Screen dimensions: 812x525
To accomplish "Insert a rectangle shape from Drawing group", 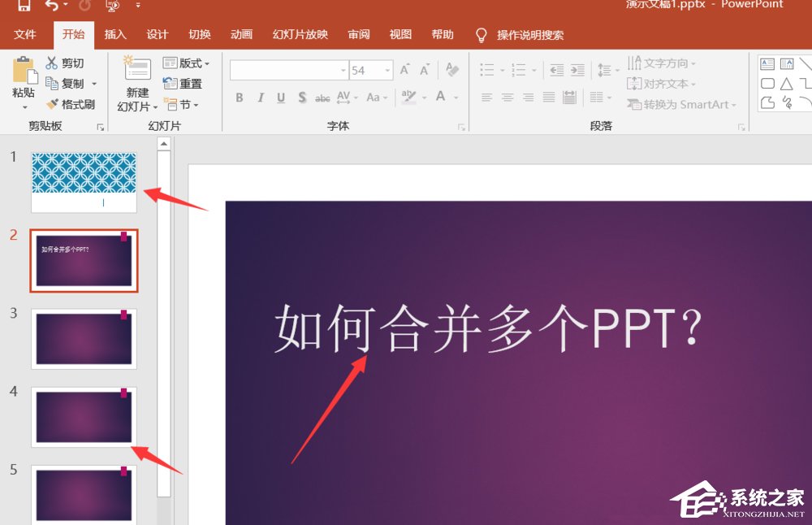I will click(767, 83).
